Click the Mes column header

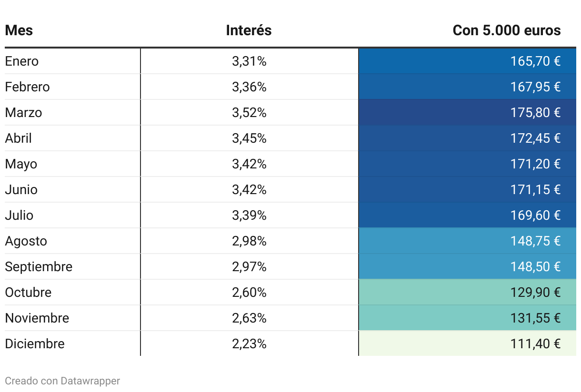[x=19, y=30]
